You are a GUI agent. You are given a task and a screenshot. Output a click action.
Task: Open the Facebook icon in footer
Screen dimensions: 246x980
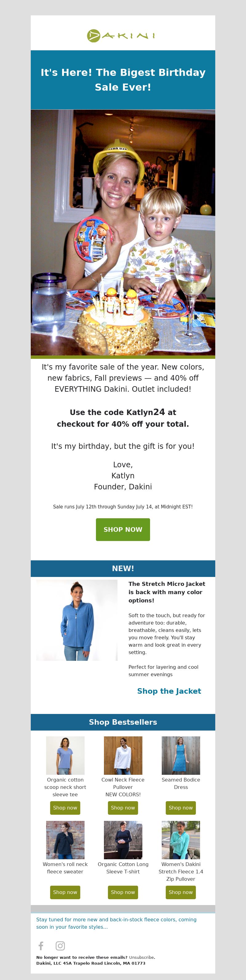point(41,946)
